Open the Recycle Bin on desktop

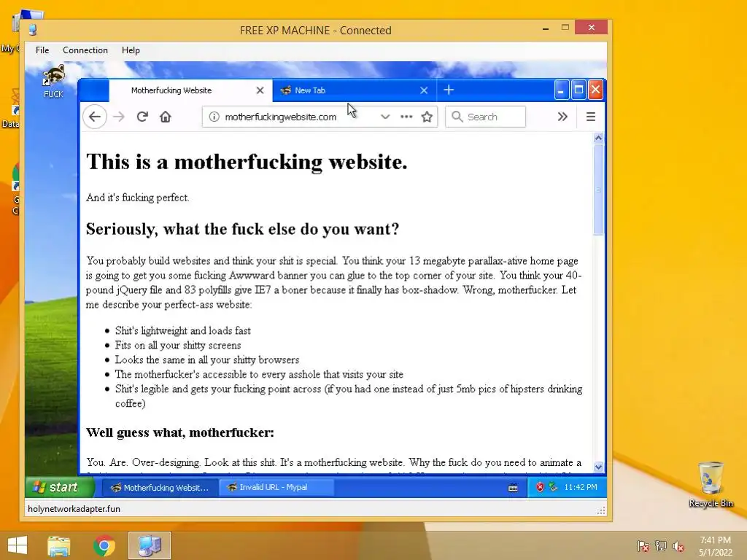click(x=711, y=484)
